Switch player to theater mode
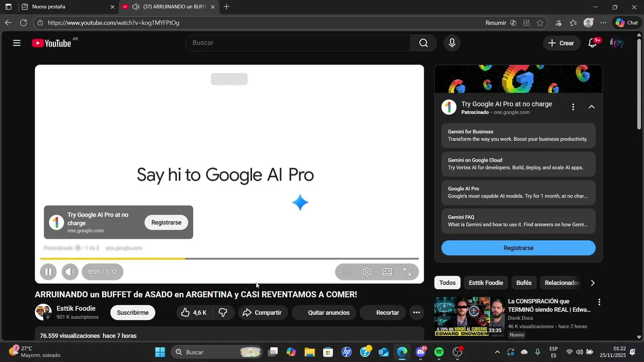 pyautogui.click(x=387, y=272)
